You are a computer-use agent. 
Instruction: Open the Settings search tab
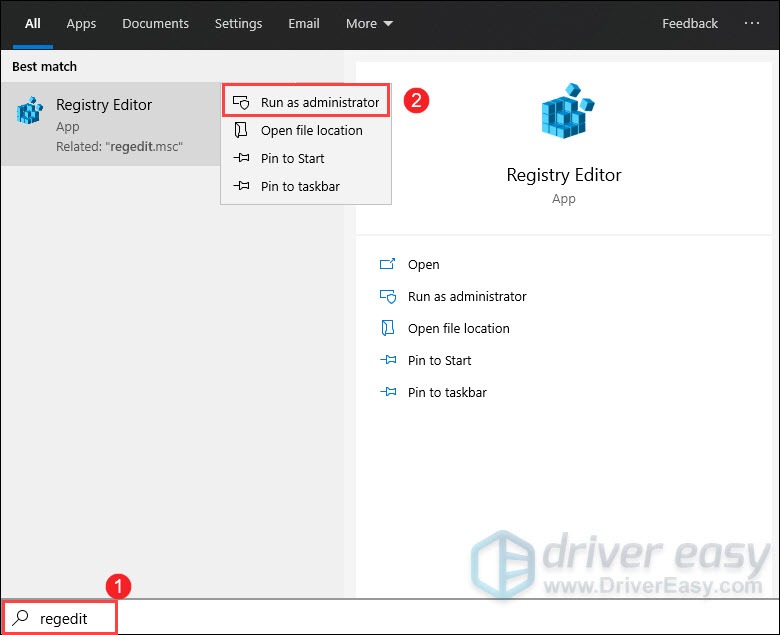click(238, 23)
